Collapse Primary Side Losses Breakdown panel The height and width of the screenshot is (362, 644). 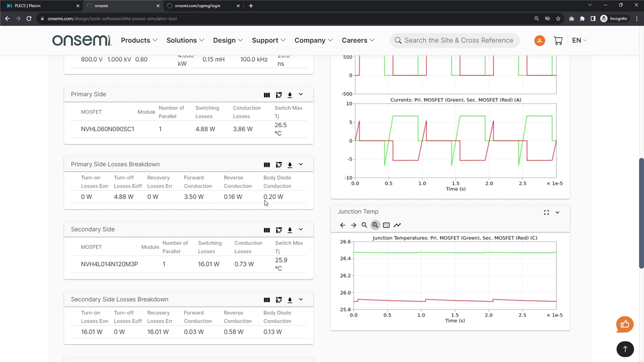(x=301, y=164)
